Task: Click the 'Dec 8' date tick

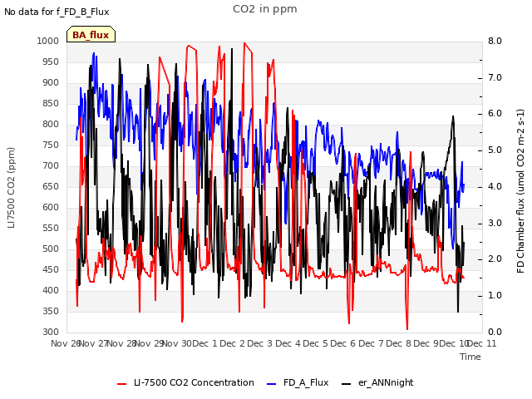Action: pyautogui.click(x=398, y=343)
